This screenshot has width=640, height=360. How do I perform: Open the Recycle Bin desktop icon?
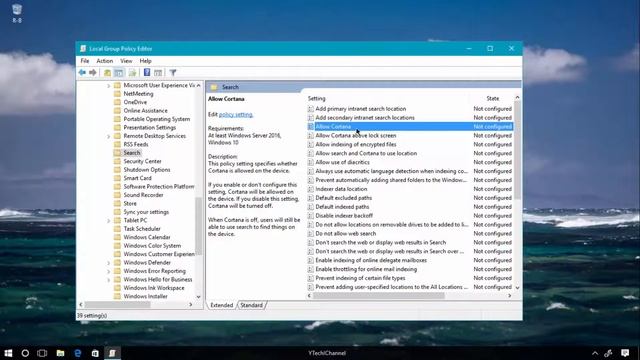point(17,13)
